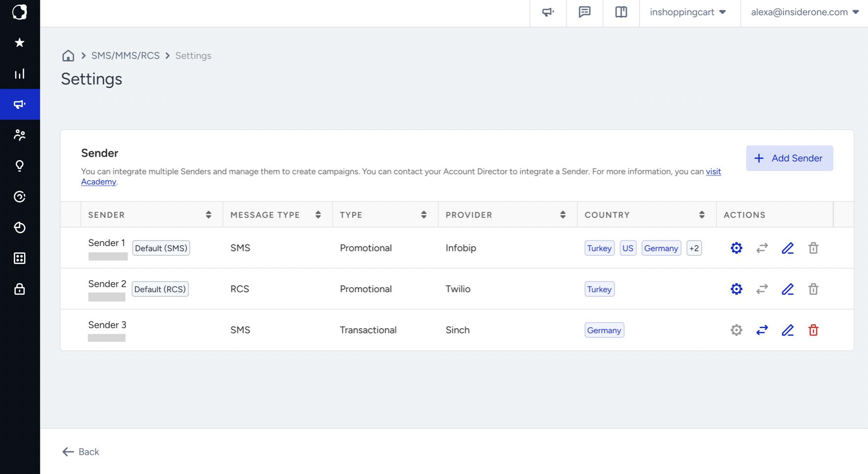Open the lightbulb sidebar icon
868x474 pixels.
tap(20, 166)
